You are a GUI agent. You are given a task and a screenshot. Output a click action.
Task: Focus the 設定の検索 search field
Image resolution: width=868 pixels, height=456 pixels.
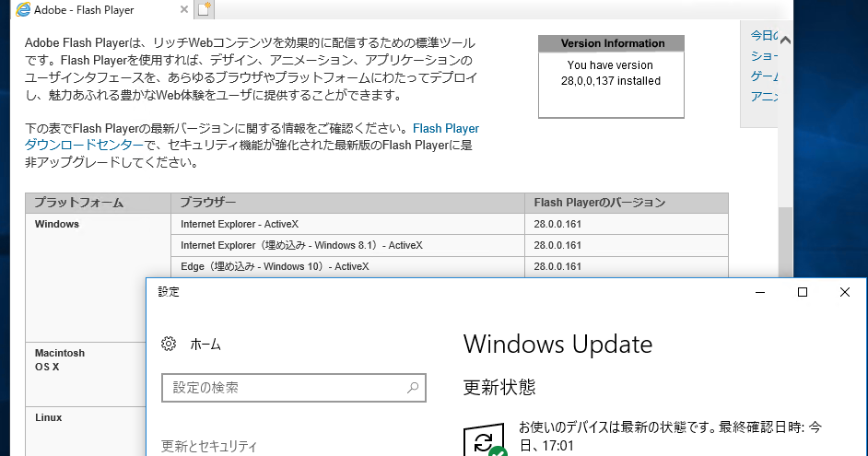(x=293, y=388)
